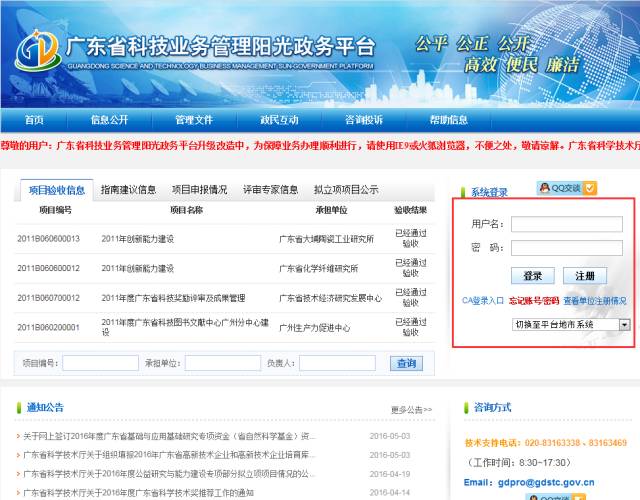640x500 pixels.
Task: View 更多公告 announcements link
Action: tap(412, 410)
